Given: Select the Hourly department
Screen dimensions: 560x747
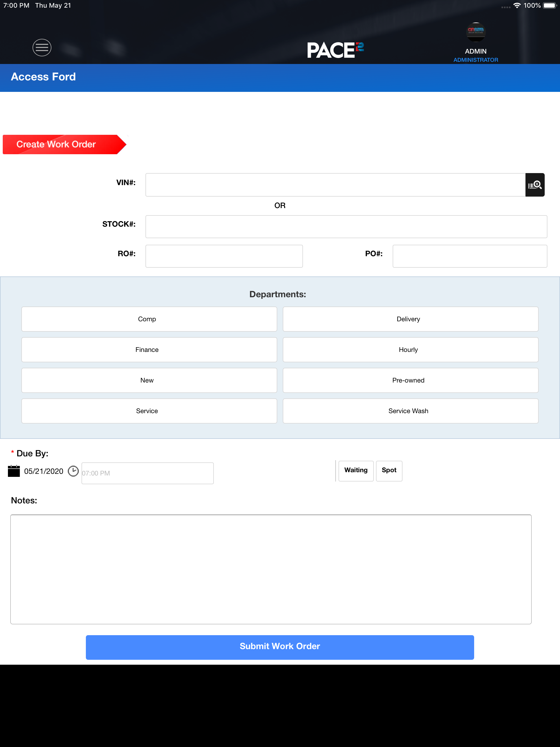Looking at the screenshot, I should click(410, 349).
